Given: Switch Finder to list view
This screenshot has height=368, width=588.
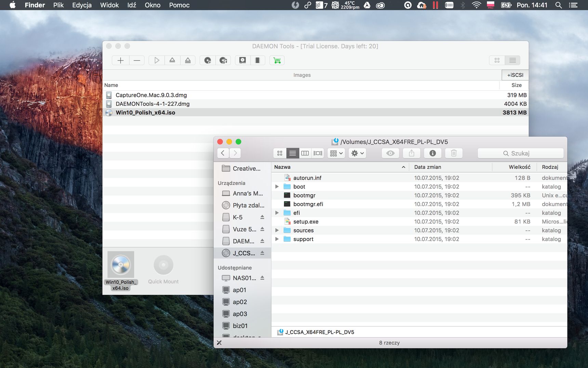Looking at the screenshot, I should tap(292, 153).
